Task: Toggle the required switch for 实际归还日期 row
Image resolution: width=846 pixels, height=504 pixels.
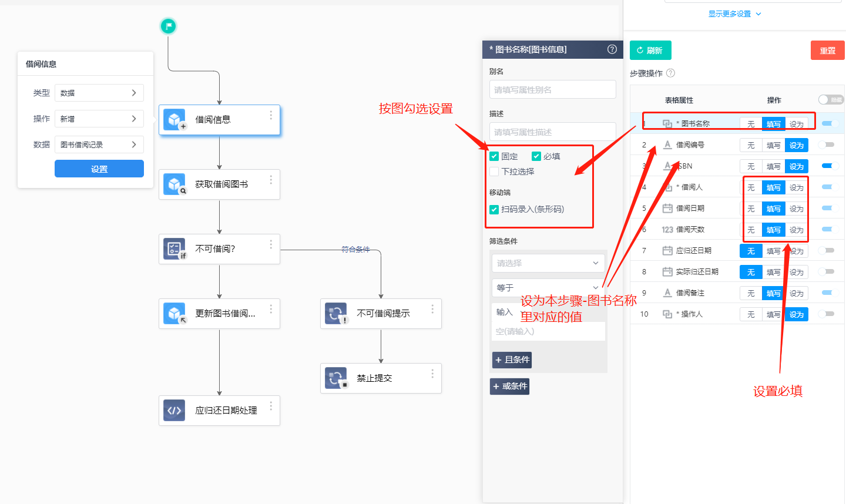Action: coord(828,271)
